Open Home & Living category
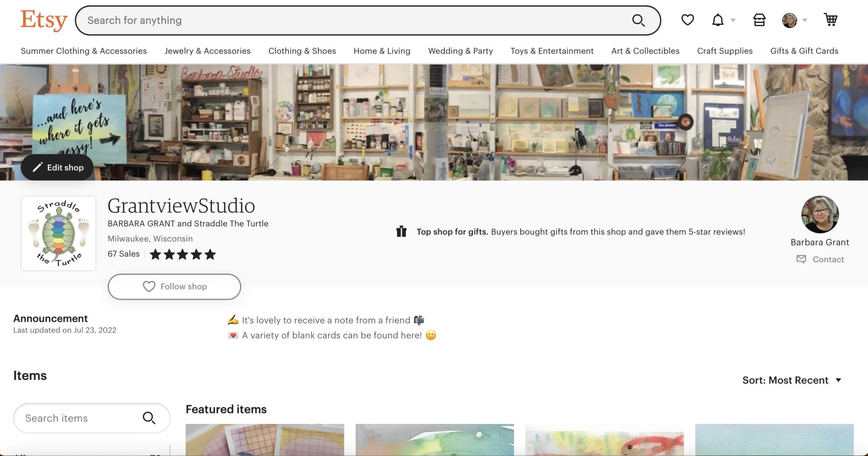The height and width of the screenshot is (456, 868). 382,51
